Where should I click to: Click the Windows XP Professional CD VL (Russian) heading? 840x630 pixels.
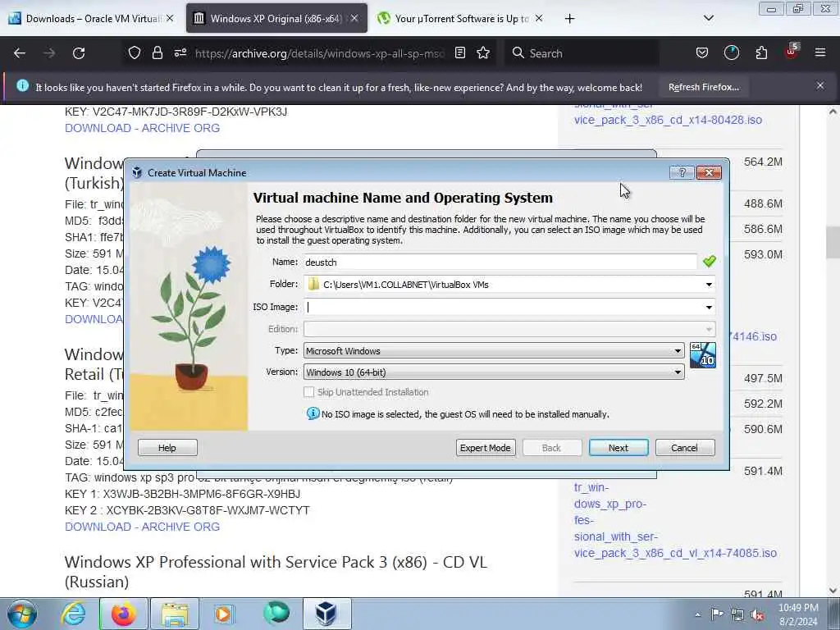click(x=276, y=572)
